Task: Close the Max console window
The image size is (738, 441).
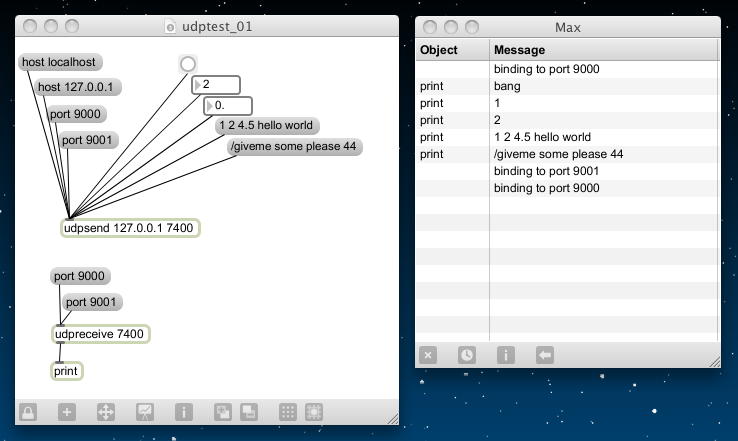Action: [x=430, y=27]
